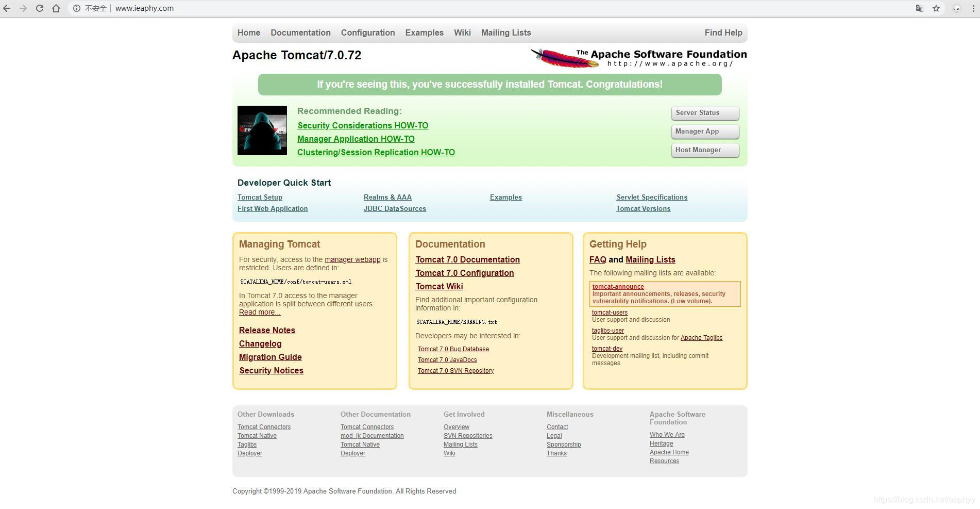980x509 pixels.
Task: Open the tomcat-users mailing list link
Action: click(x=610, y=313)
